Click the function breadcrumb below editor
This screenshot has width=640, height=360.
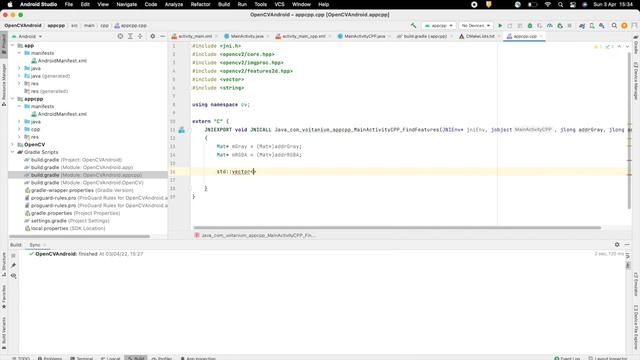(x=255, y=236)
